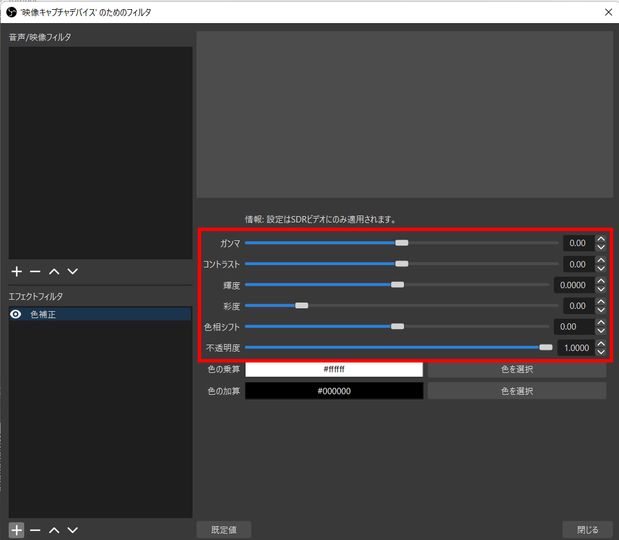Viewport: 619px width, 540px height.
Task: Move effect filter down in list
Action: [72, 529]
